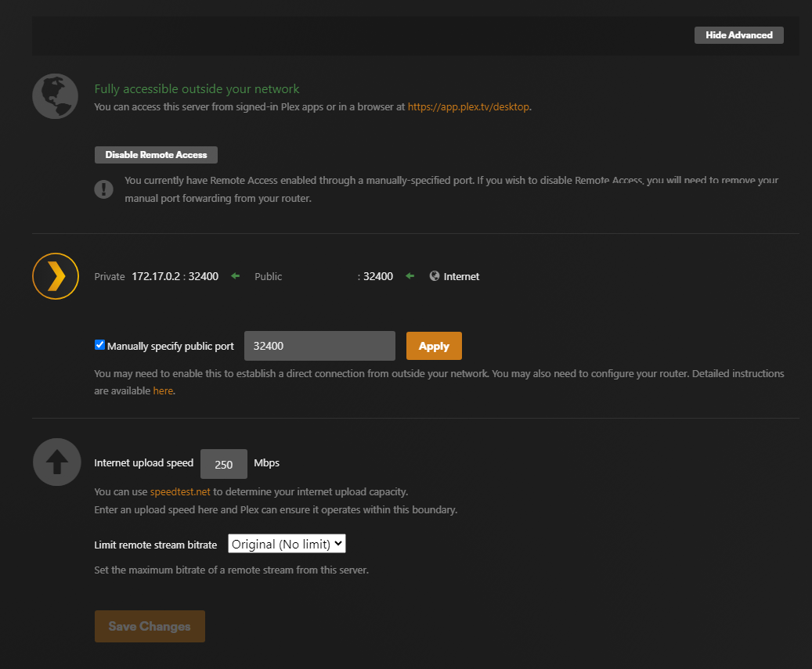Click green arrow between Private and Public
812x669 pixels.
(x=235, y=276)
